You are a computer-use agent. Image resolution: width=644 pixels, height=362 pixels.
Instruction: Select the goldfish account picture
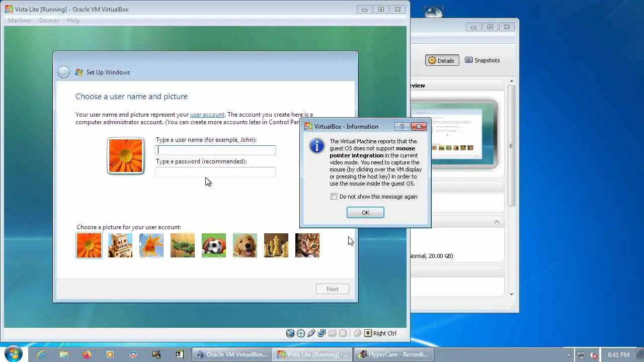click(x=151, y=245)
